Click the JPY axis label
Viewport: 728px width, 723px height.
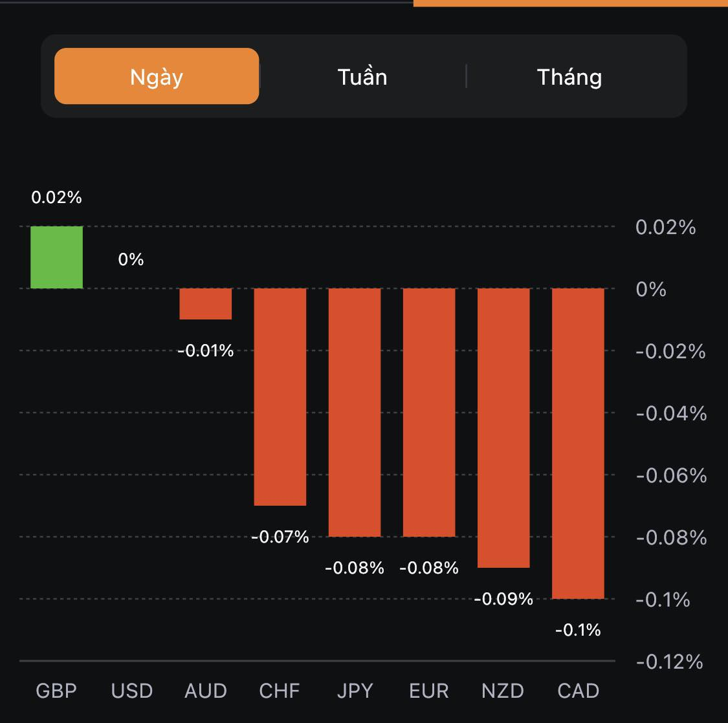(x=355, y=691)
